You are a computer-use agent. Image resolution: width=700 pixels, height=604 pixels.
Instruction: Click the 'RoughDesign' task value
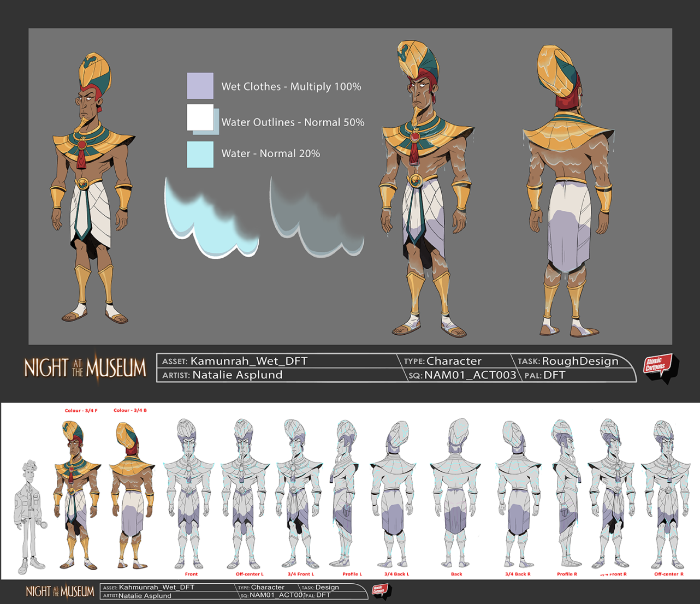pyautogui.click(x=580, y=361)
